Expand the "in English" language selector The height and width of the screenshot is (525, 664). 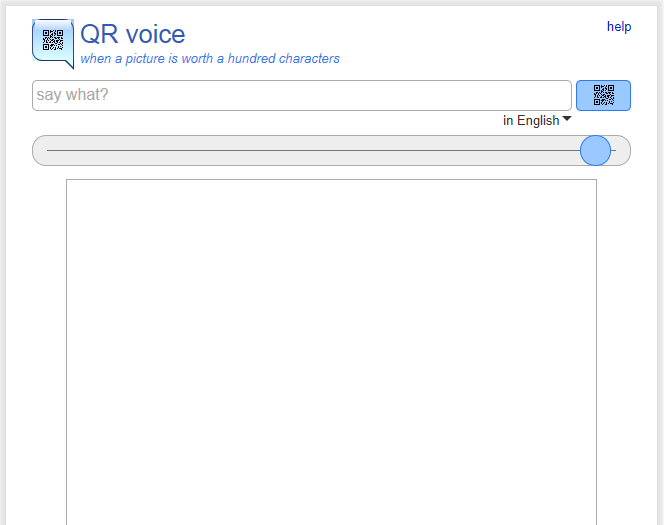tap(537, 120)
